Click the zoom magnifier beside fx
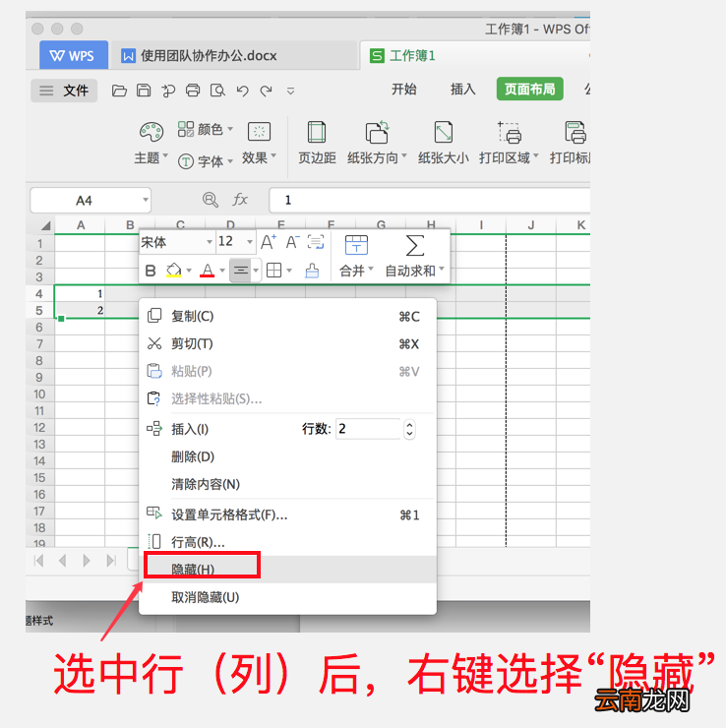726x728 pixels. point(211,200)
